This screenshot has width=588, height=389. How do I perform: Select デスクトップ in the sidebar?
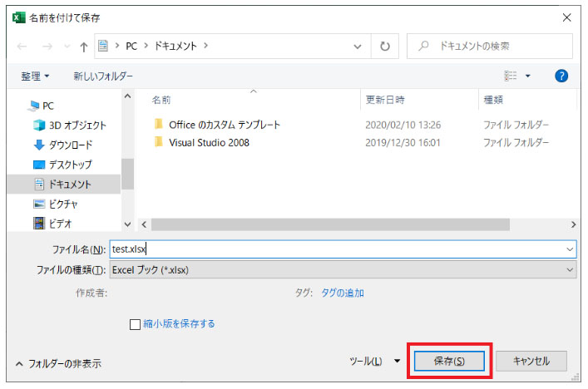62,165
